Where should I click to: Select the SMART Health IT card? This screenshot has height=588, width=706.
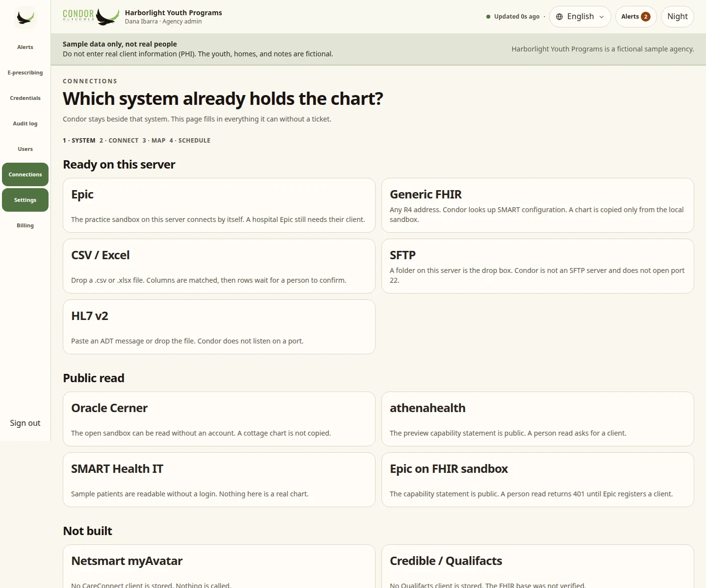coord(219,480)
